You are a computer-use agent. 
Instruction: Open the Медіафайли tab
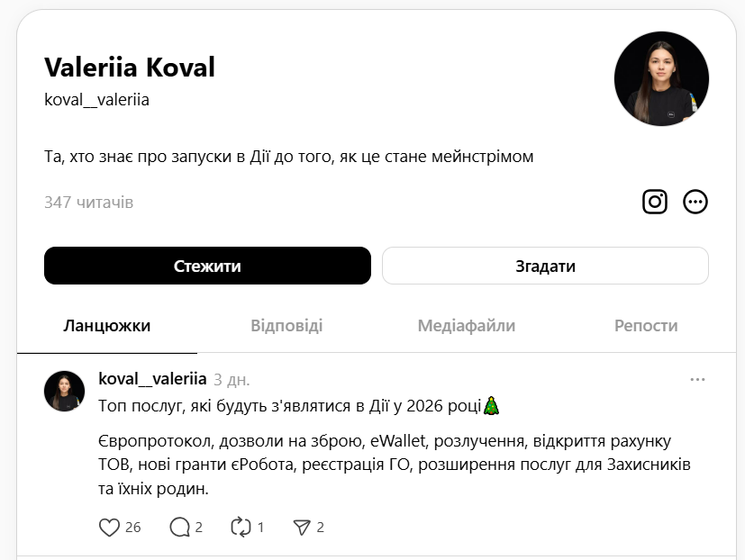(x=468, y=326)
